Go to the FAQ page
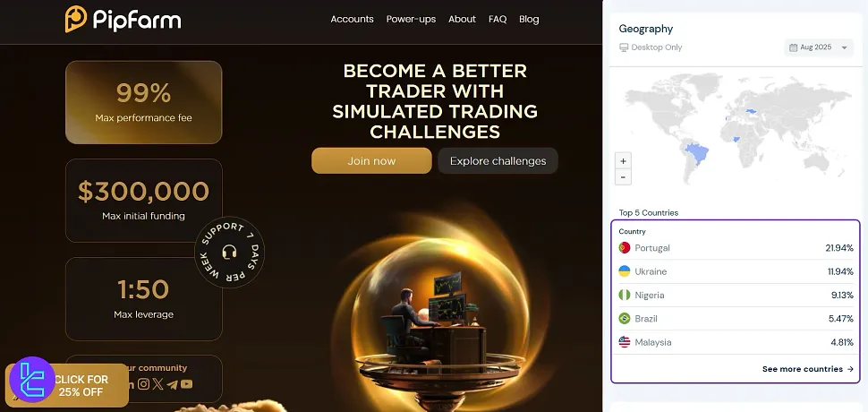The height and width of the screenshot is (412, 868). [x=498, y=20]
